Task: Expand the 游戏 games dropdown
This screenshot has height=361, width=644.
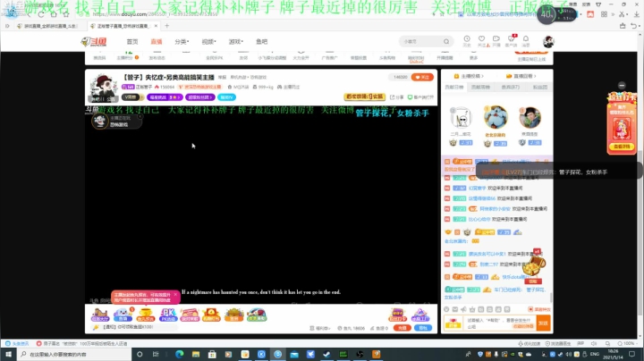Action: point(236,42)
